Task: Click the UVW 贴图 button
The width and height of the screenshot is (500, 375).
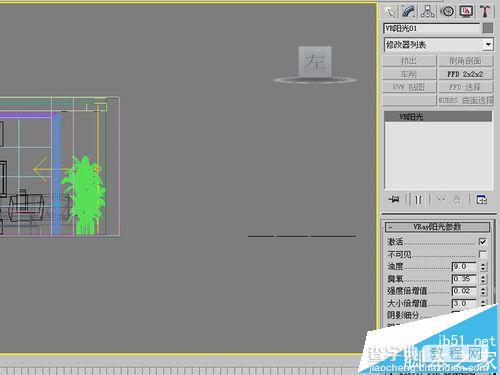Action: tap(409, 87)
